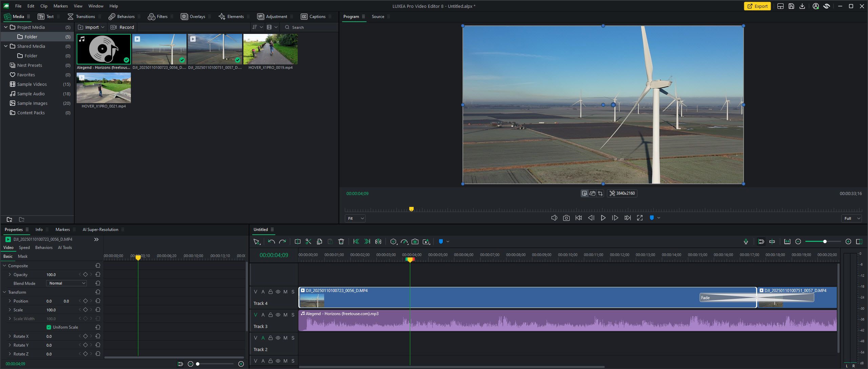Delete selected clip using the trash icon

pos(341,241)
